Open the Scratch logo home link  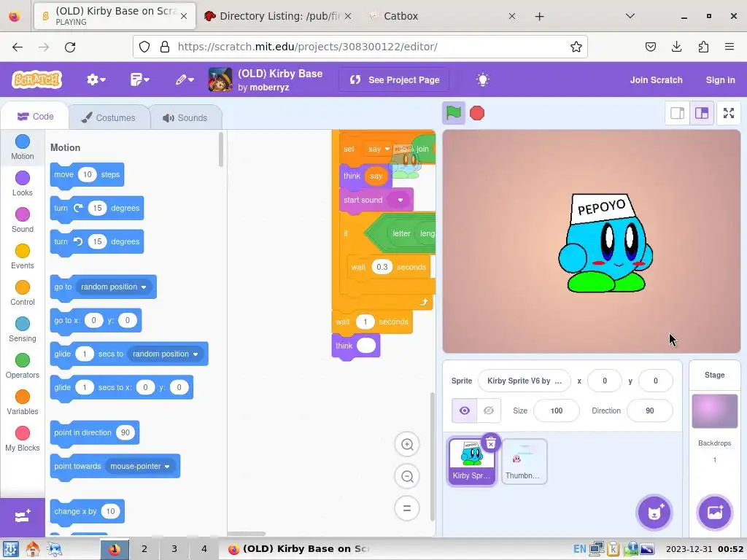pos(37,79)
